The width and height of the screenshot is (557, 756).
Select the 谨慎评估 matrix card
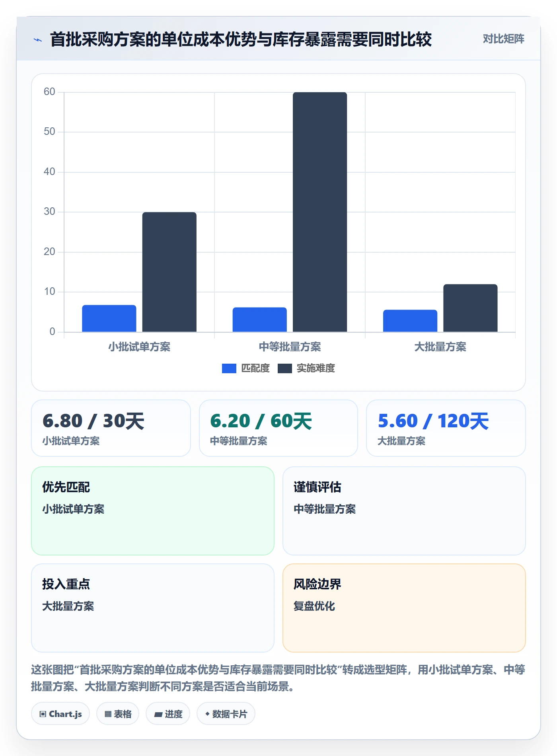[404, 511]
